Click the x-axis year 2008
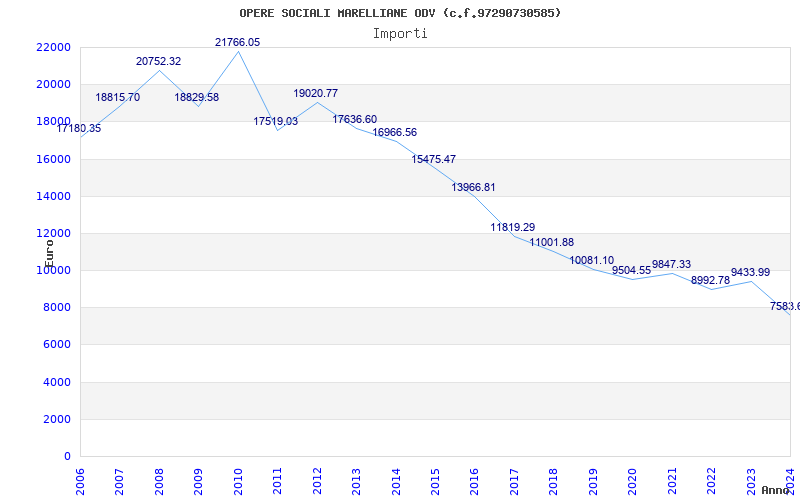The height and width of the screenshot is (500, 800). [x=159, y=481]
